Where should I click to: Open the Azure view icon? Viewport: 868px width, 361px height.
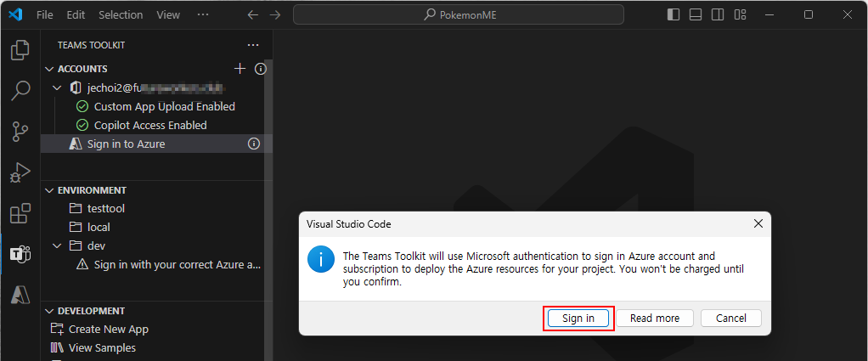point(20,295)
